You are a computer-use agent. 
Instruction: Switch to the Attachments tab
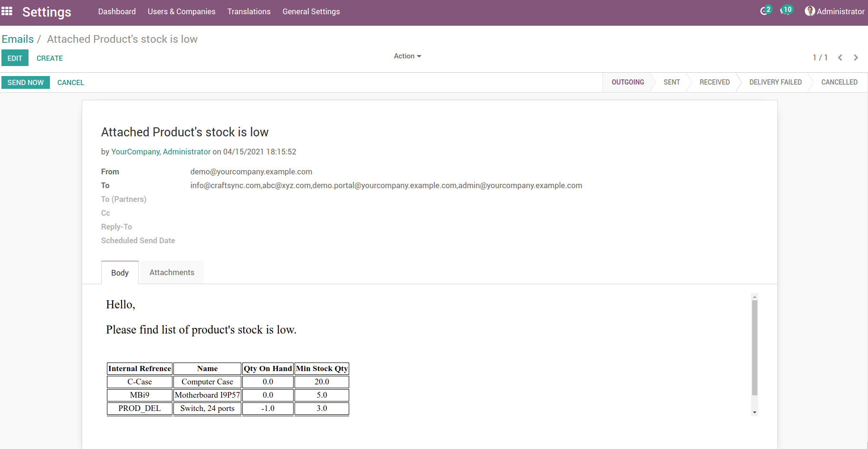(172, 272)
